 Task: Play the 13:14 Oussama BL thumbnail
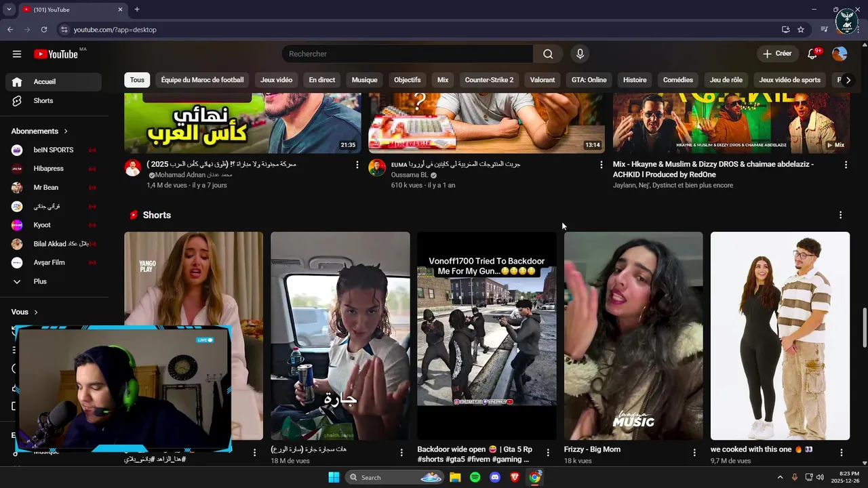coord(486,123)
